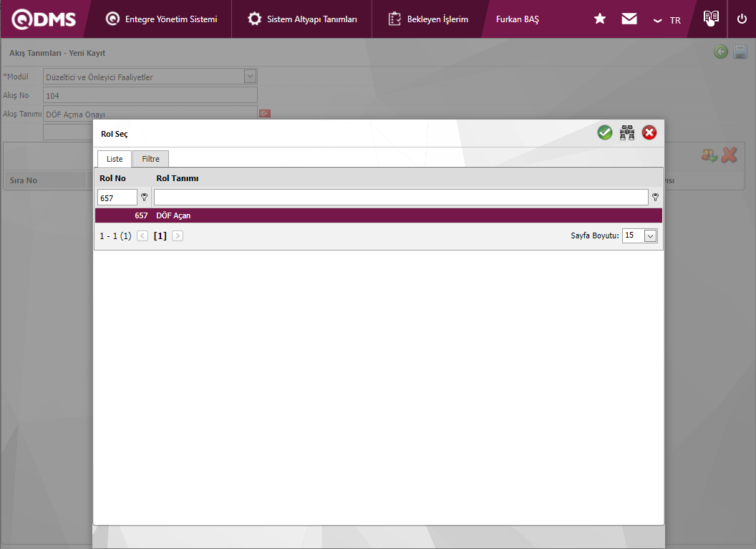Open the help book icon in header

(711, 19)
